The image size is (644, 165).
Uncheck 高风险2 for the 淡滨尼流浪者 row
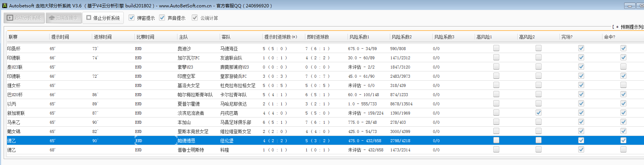(538, 113)
